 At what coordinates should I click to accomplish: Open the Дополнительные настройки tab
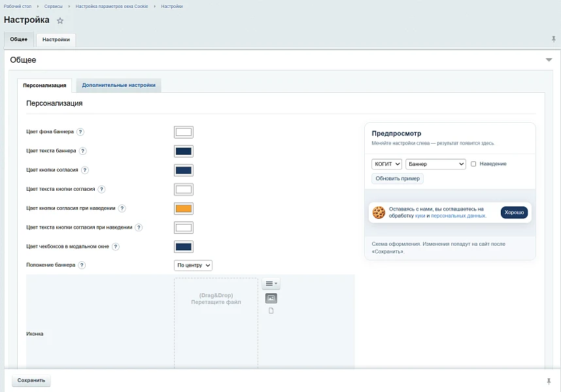119,86
